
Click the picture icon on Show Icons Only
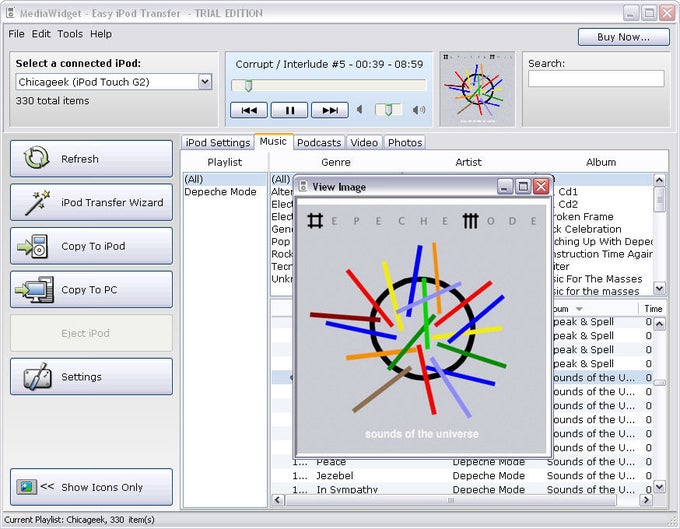pos(26,487)
